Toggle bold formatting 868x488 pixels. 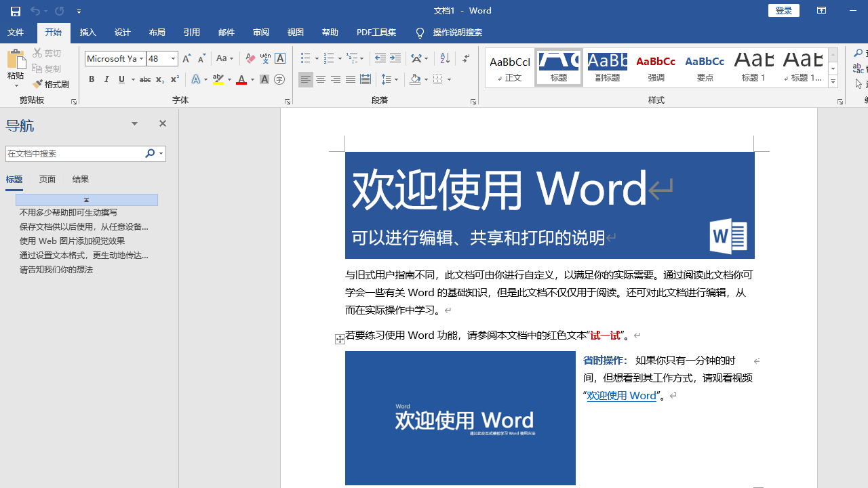click(x=92, y=80)
